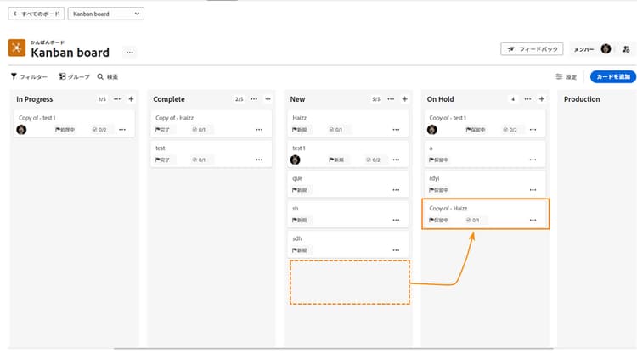
Task: Click the 0/1 checklist on Haizz card in New
Action: pyautogui.click(x=334, y=130)
